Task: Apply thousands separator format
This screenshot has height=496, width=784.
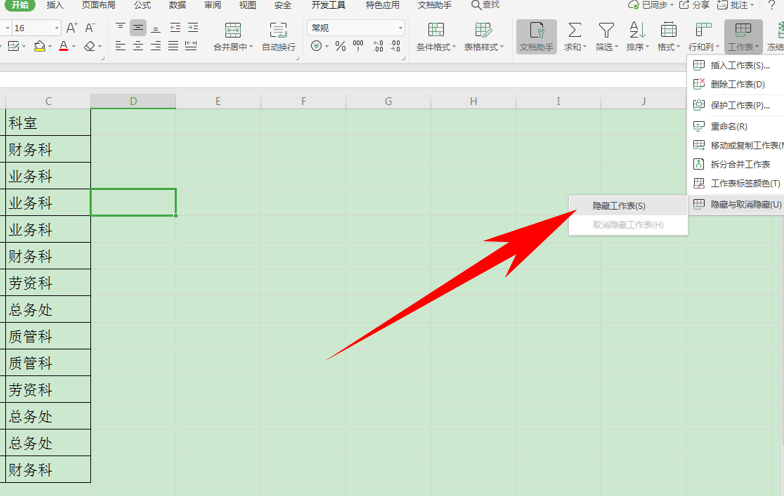Action: [358, 46]
